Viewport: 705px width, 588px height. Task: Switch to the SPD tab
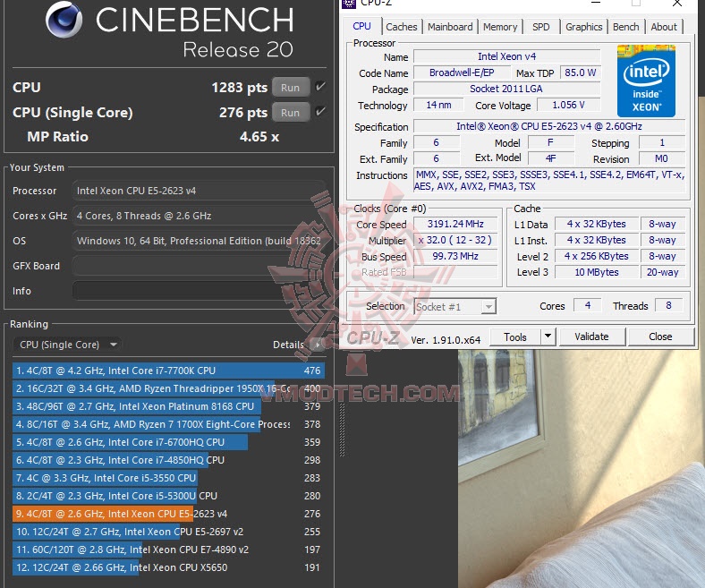coord(541,27)
